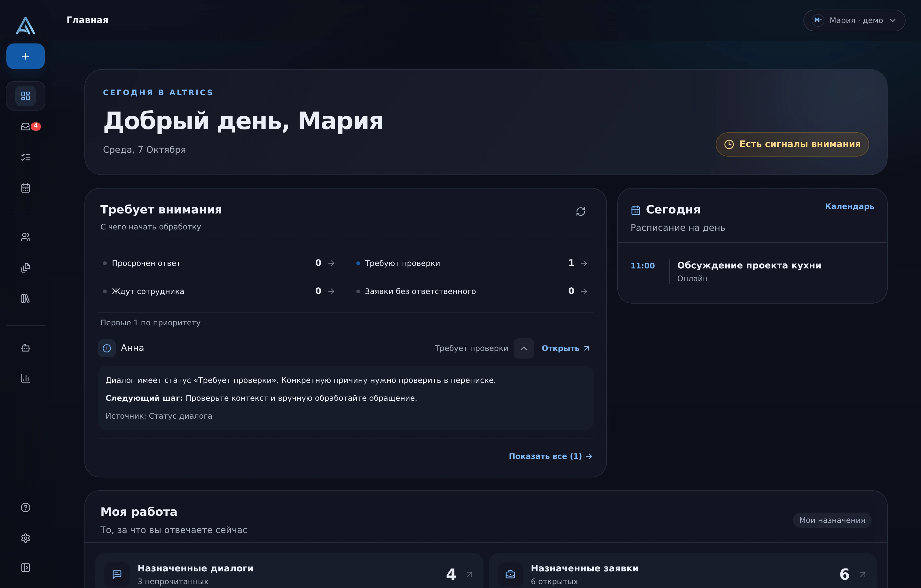
Task: Open arrow for Просрочен ответ row
Action: click(331, 263)
